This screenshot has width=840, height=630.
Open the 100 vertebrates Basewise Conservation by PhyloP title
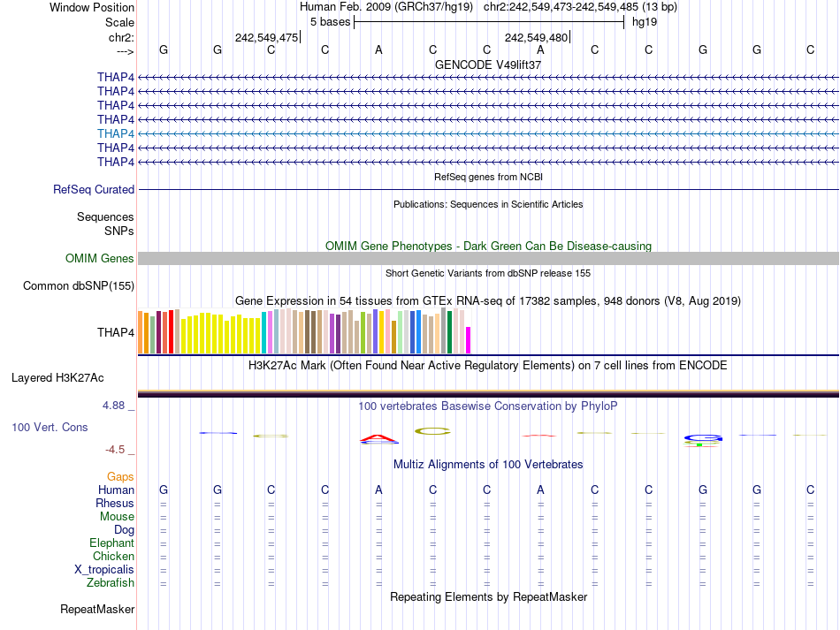pos(488,406)
